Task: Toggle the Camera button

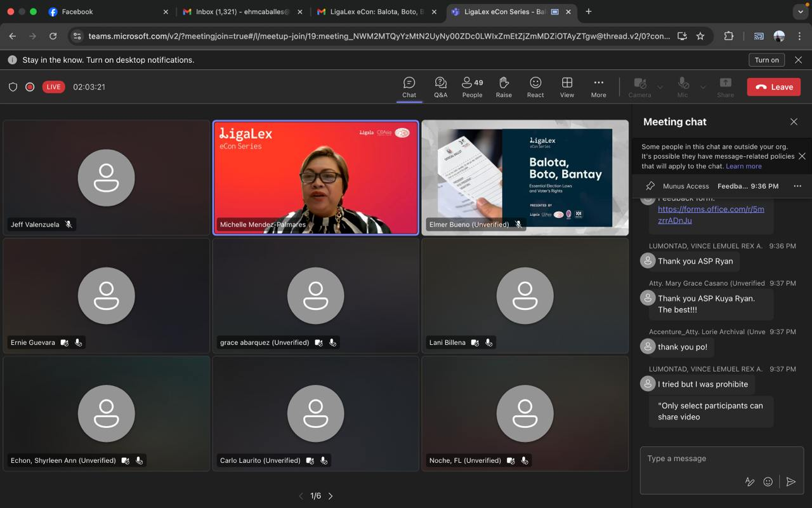Action: [639, 87]
